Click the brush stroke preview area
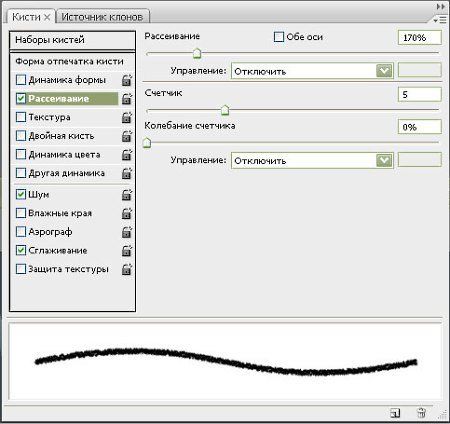The height and width of the screenshot is (424, 450). [226, 361]
